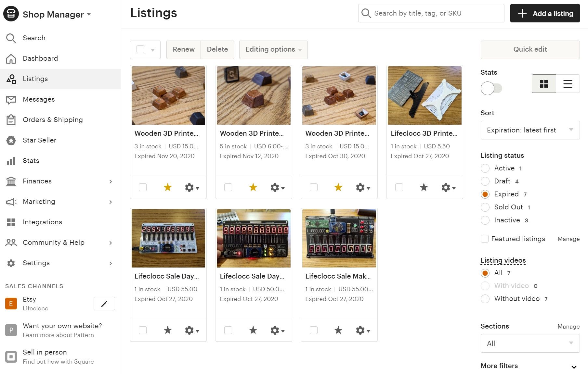Open gear menu for Expired Nov 20 listing
The height and width of the screenshot is (374, 588).
click(x=192, y=188)
